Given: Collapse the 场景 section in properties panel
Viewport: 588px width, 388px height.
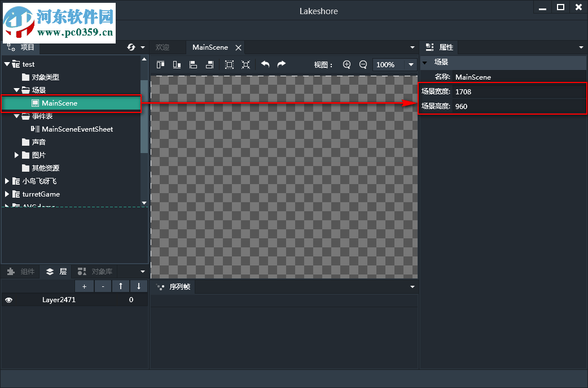Looking at the screenshot, I should 425,62.
